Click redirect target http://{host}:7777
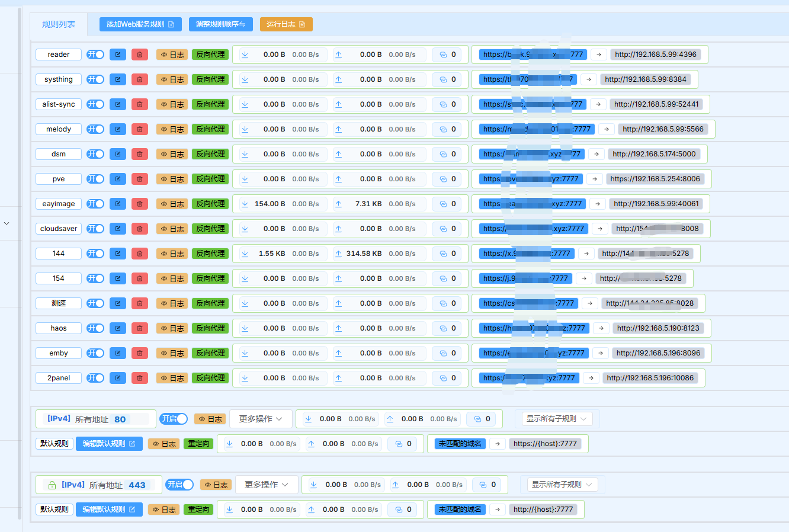789x532 pixels. (x=543, y=509)
